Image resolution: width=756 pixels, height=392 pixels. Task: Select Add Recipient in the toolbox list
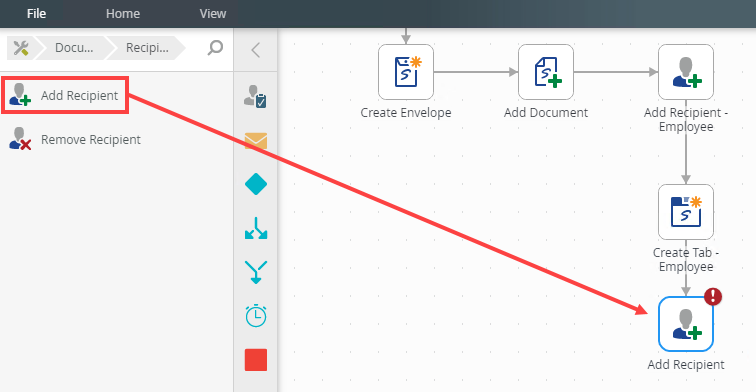pyautogui.click(x=65, y=95)
